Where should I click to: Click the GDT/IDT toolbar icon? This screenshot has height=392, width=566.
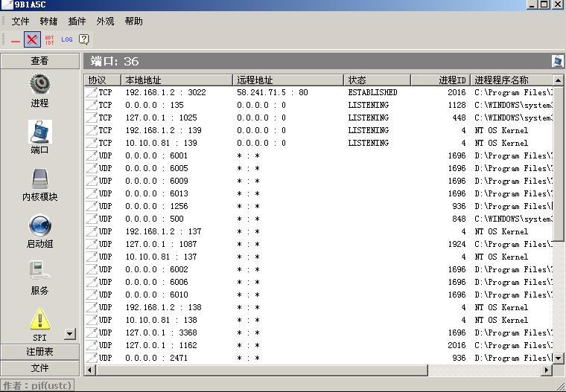tap(49, 39)
